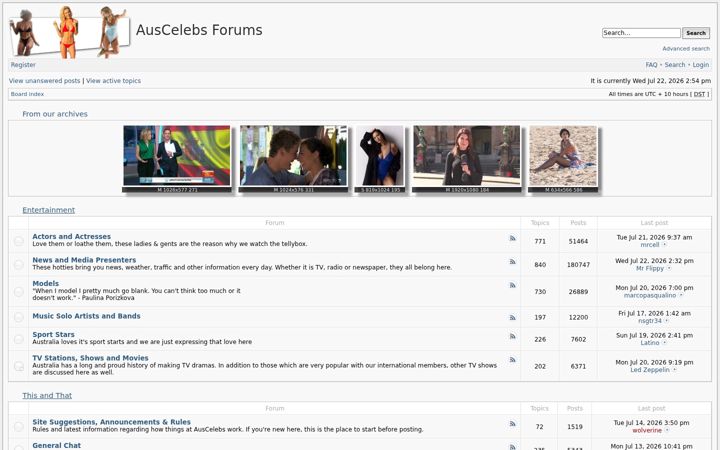This screenshot has height=450, width=720.
Task: Click the DST abbreviation in timezone note
Action: coord(699,94)
